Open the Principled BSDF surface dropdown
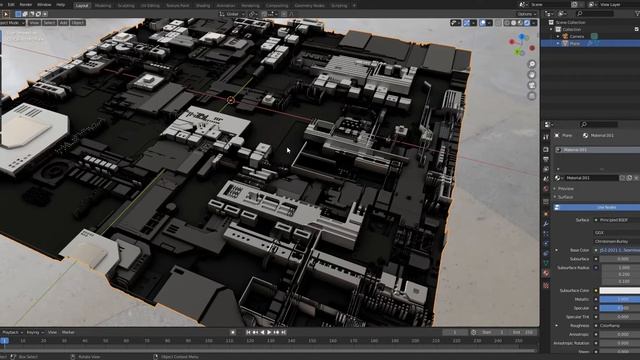Viewport: 640px width, 360px height. pos(617,220)
